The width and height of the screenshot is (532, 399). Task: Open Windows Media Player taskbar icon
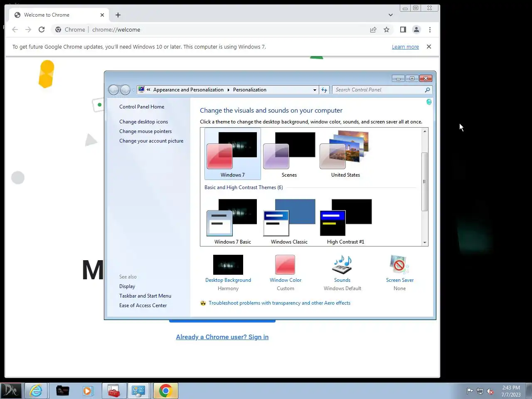pos(87,391)
